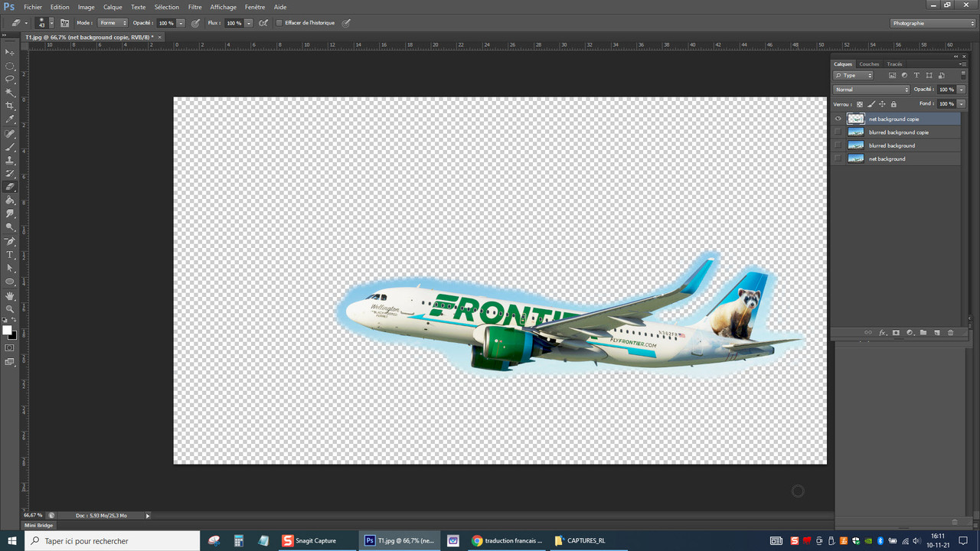Screen dimensions: 980x551
Task: Open the Brush panel toggle icon
Action: pos(66,23)
